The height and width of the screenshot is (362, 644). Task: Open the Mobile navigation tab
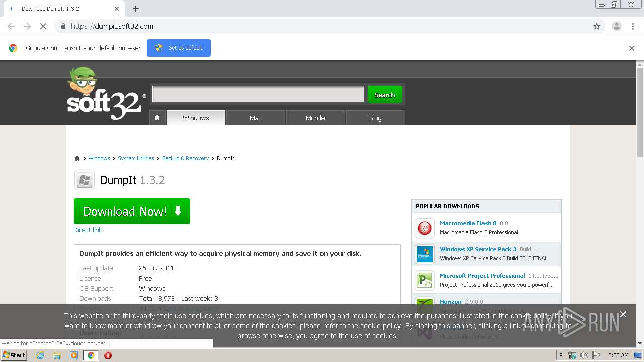tap(315, 118)
